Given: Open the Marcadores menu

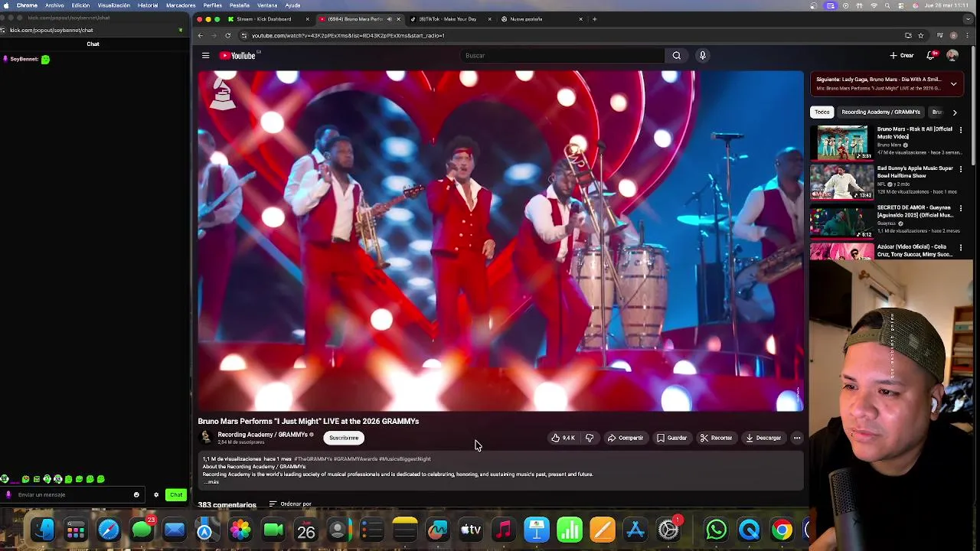Looking at the screenshot, I should 181,5.
